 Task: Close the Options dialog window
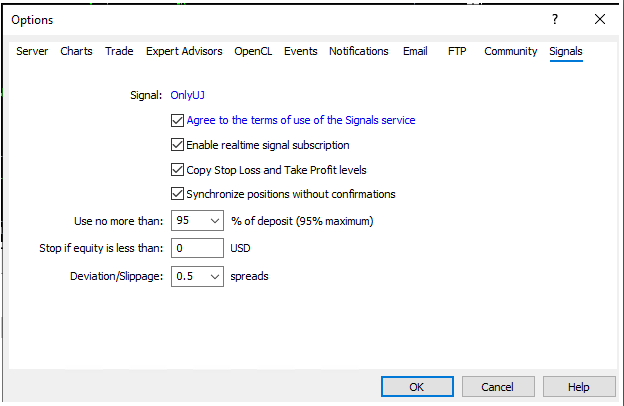pos(600,19)
